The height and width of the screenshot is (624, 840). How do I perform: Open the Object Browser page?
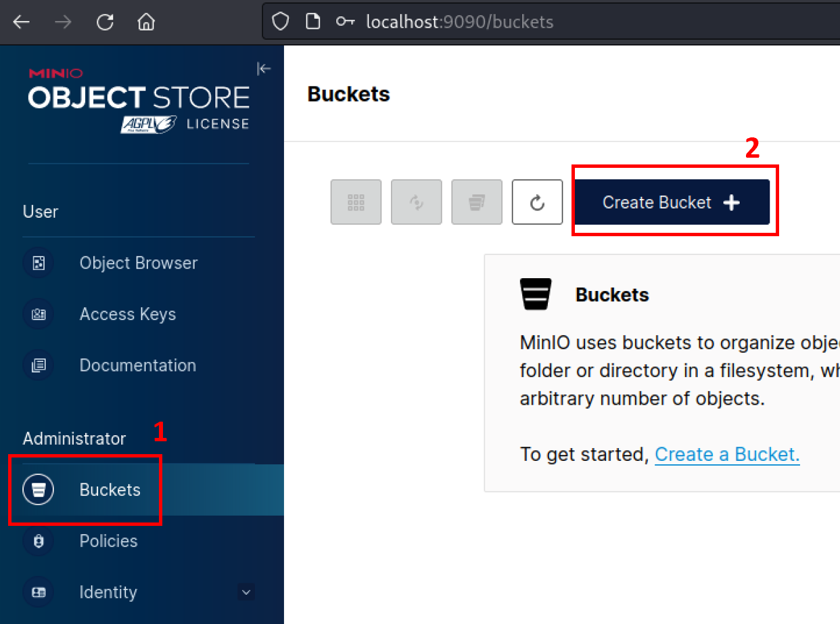(x=139, y=263)
